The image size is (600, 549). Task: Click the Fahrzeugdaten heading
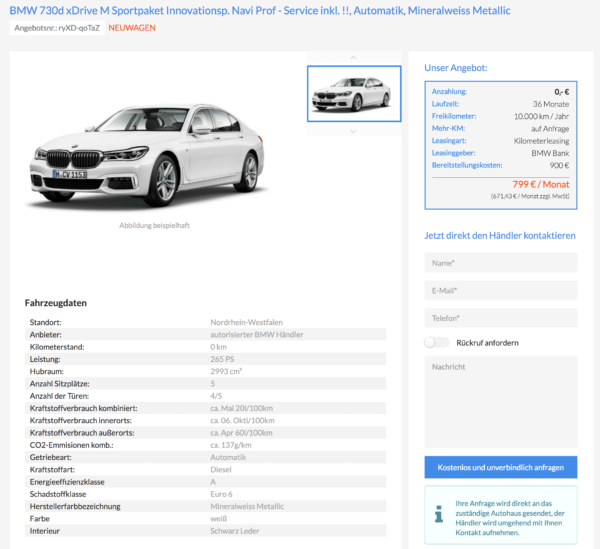click(x=56, y=303)
